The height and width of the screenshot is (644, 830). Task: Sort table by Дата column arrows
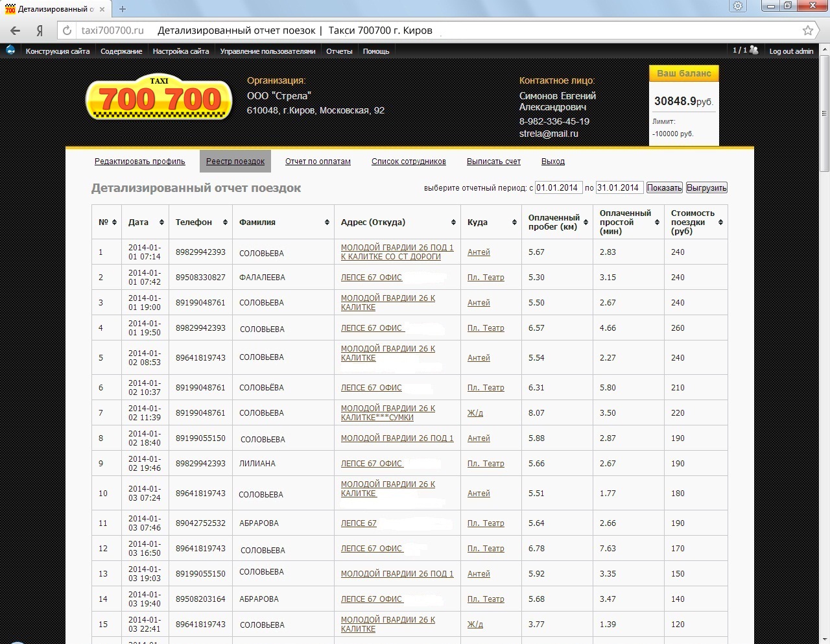tap(161, 222)
